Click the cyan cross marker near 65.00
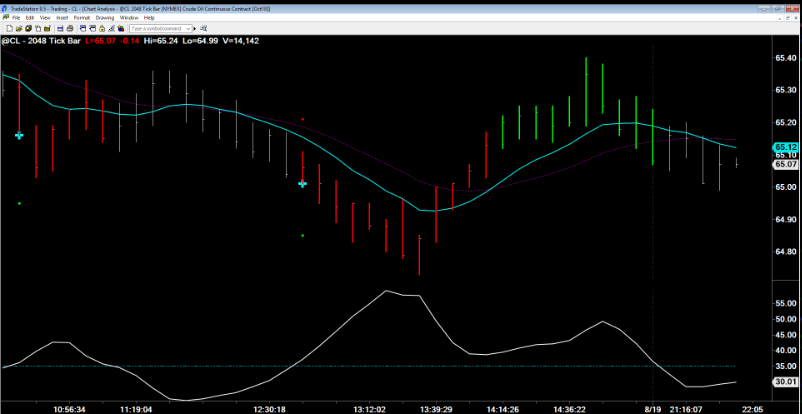This screenshot has width=802, height=414. [302, 184]
